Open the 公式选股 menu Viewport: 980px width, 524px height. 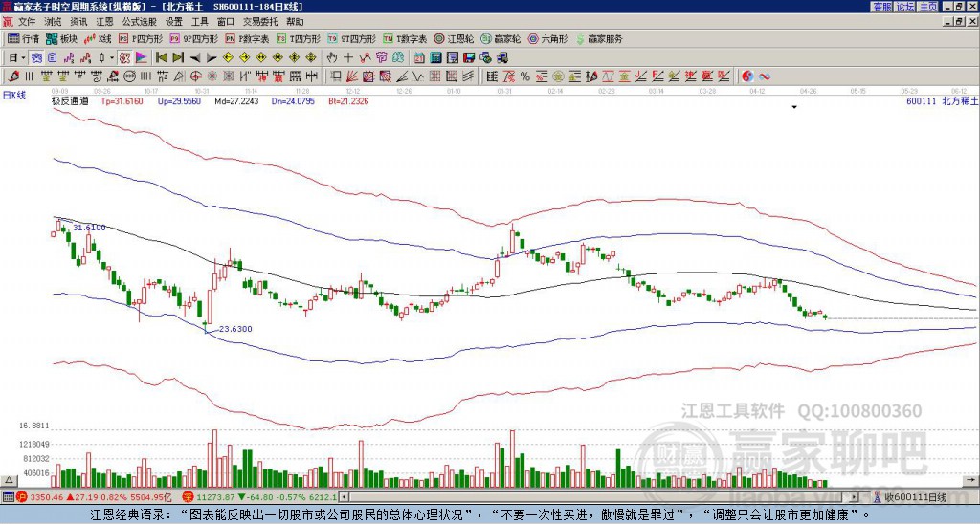[x=138, y=21]
